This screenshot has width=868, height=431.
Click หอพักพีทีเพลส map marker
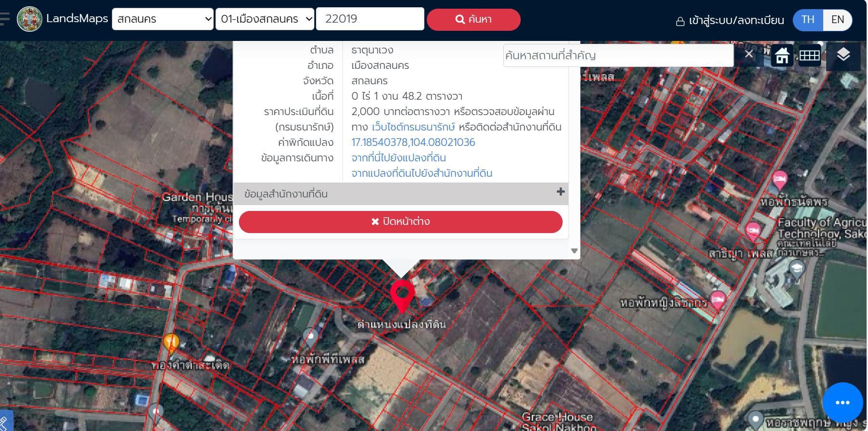311,338
